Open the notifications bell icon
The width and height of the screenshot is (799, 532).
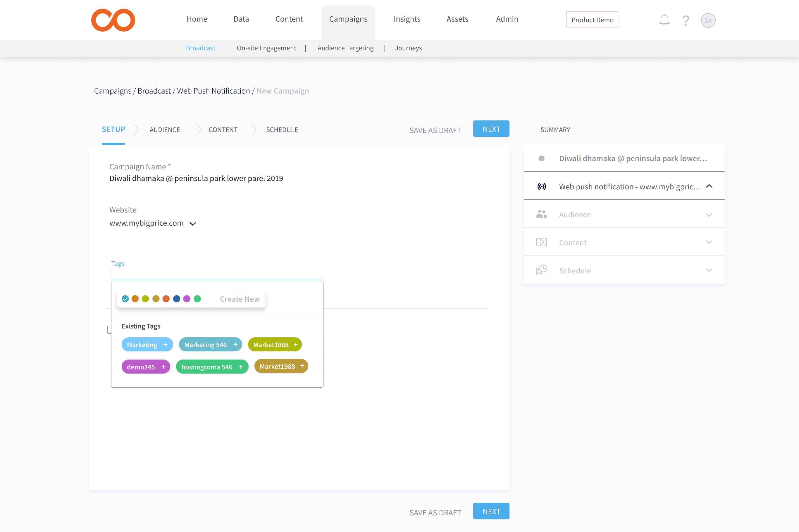pyautogui.click(x=664, y=20)
